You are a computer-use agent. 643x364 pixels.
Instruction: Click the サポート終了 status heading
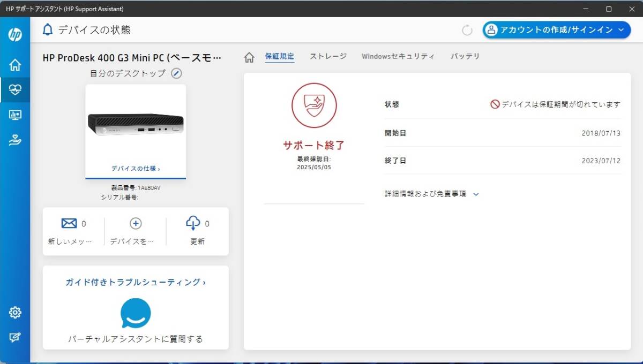(314, 145)
